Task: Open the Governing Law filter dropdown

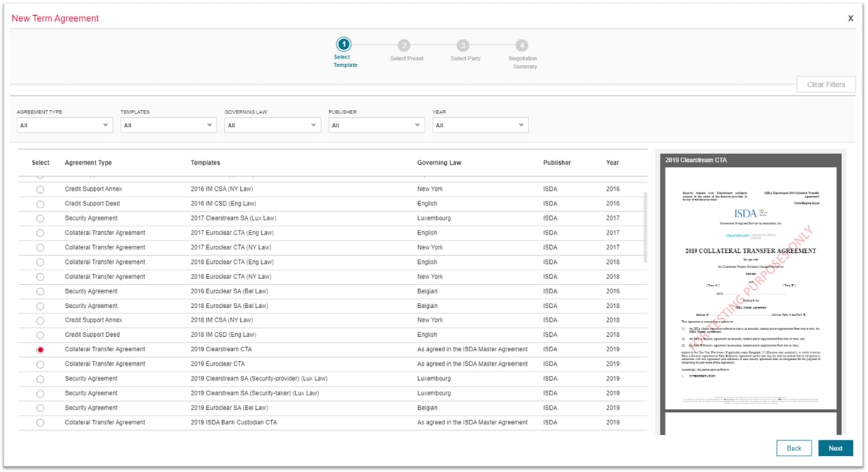Action: click(x=273, y=125)
